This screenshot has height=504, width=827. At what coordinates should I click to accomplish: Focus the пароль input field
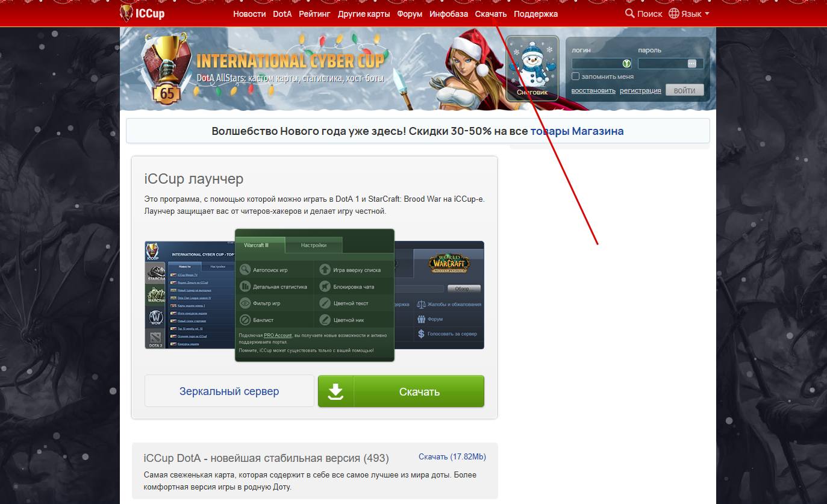[670, 63]
